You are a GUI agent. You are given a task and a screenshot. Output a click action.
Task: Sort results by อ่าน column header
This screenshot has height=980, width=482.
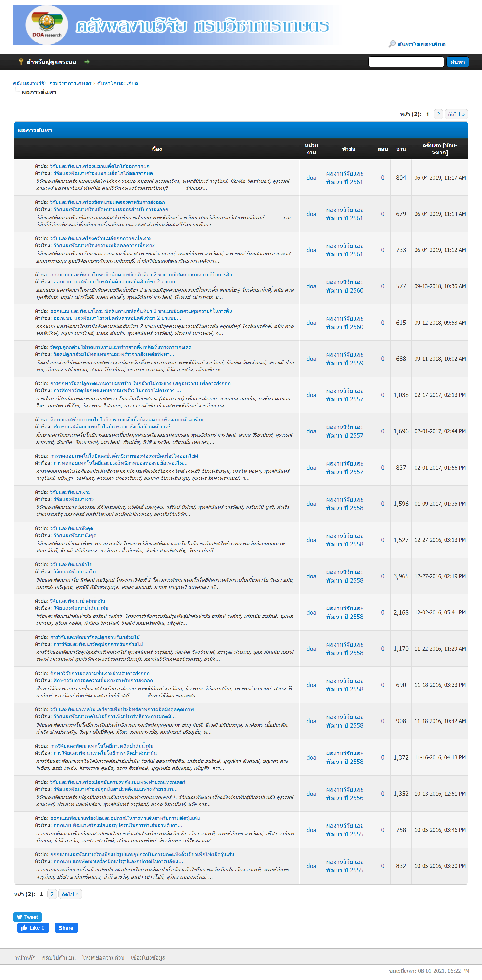401,149
